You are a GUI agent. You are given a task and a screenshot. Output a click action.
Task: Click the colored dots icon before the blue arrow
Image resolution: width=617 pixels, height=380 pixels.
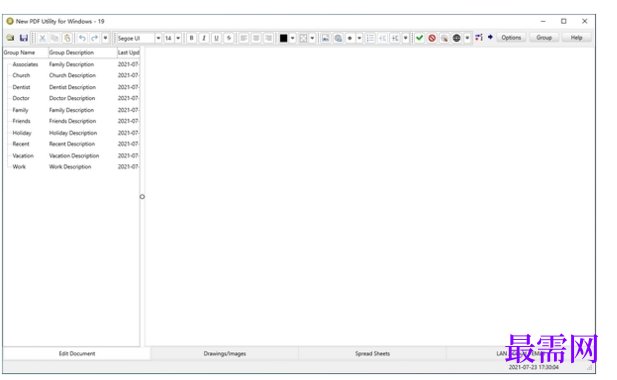pos(478,37)
